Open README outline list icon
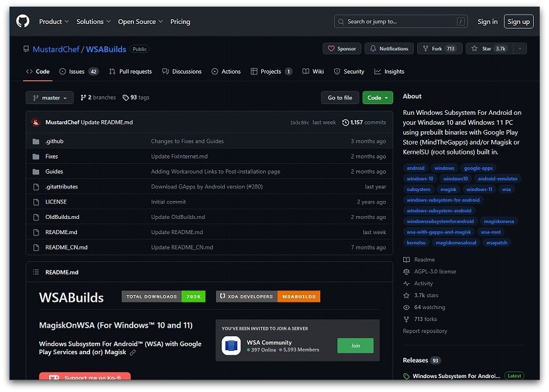 click(x=36, y=272)
